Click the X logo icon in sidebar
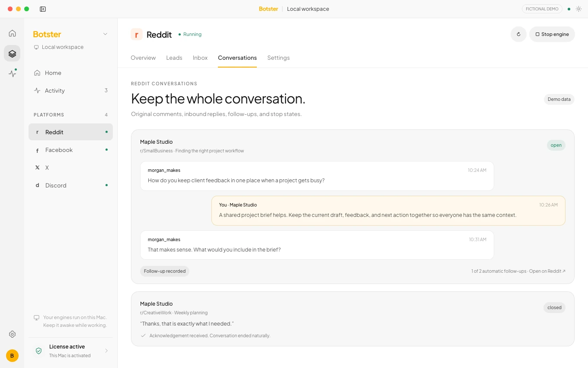 pyautogui.click(x=37, y=168)
